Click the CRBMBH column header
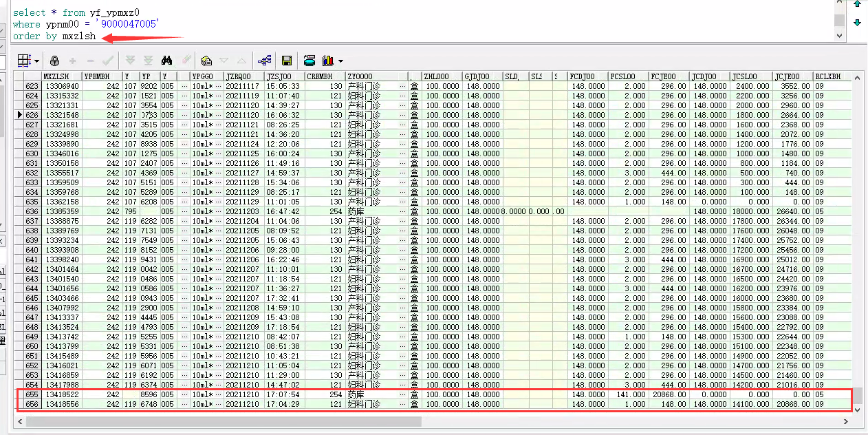868x435 pixels. click(x=324, y=76)
